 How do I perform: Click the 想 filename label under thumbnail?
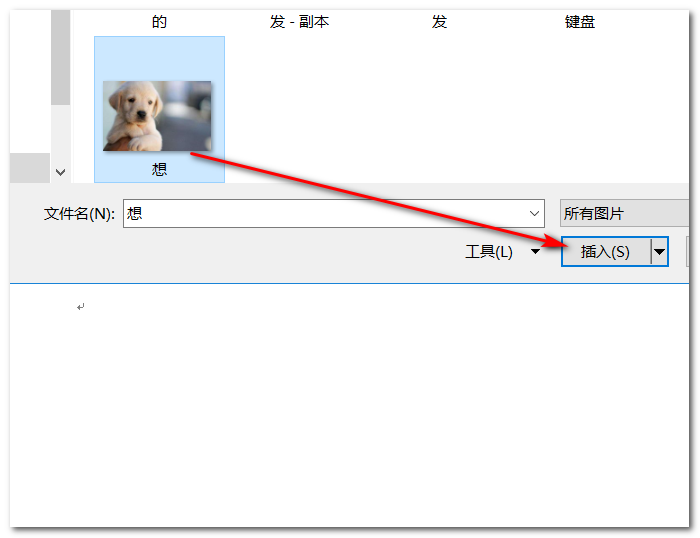(x=159, y=169)
